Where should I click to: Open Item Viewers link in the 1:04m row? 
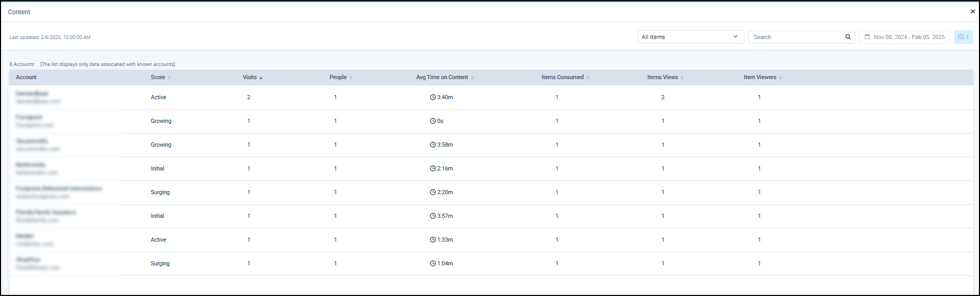coord(759,263)
